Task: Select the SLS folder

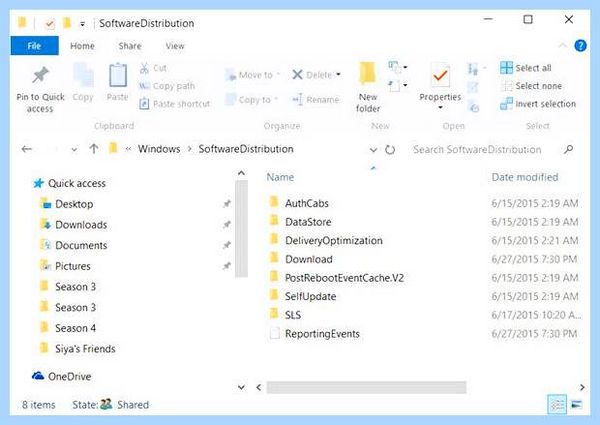Action: coord(285,315)
